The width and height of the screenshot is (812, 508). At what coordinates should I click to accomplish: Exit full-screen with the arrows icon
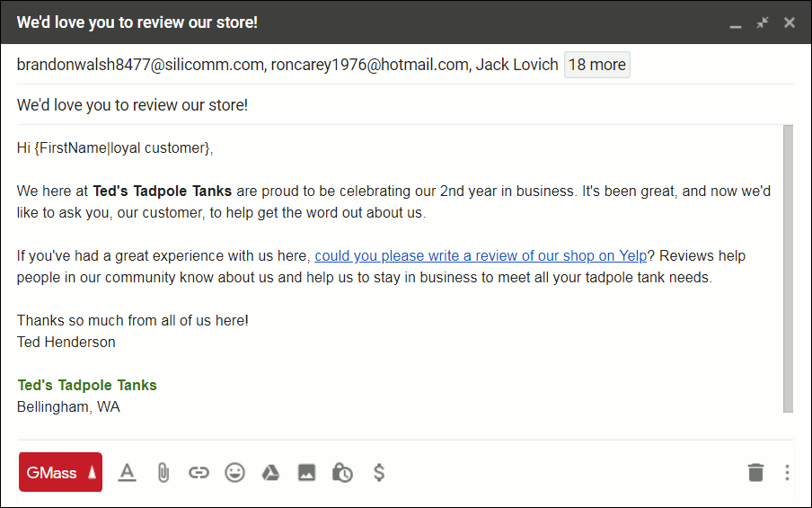coord(763,22)
